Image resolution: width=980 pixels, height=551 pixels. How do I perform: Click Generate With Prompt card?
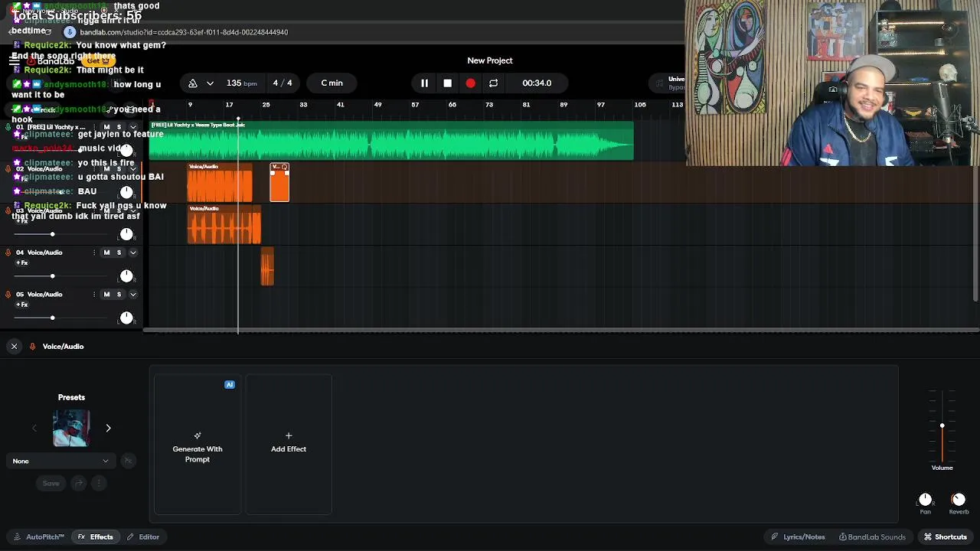(198, 445)
